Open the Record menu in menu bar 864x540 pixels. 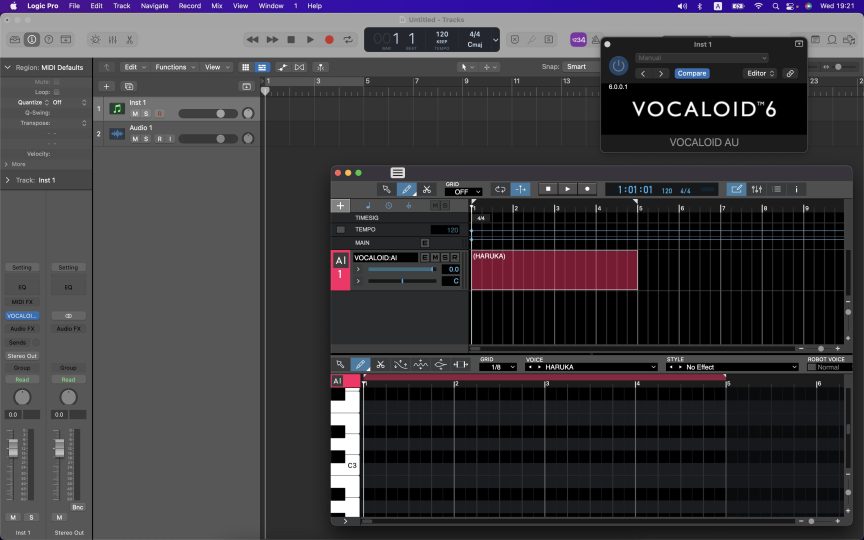click(x=190, y=6)
